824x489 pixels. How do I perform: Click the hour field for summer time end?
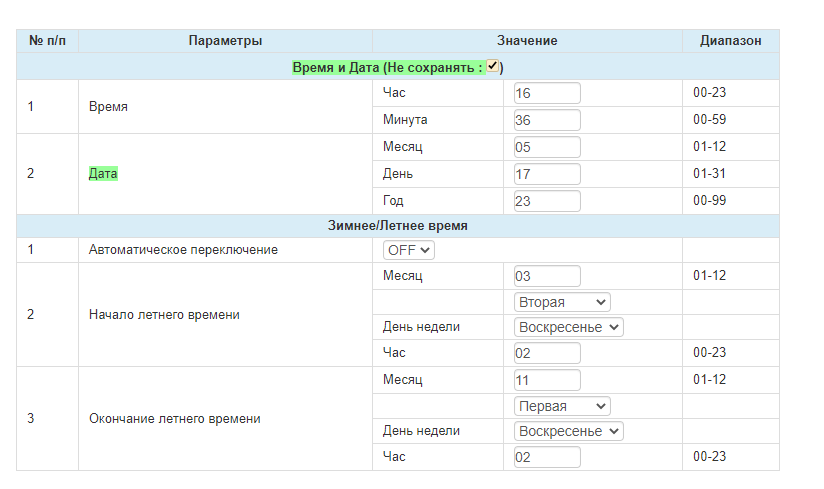click(x=546, y=457)
